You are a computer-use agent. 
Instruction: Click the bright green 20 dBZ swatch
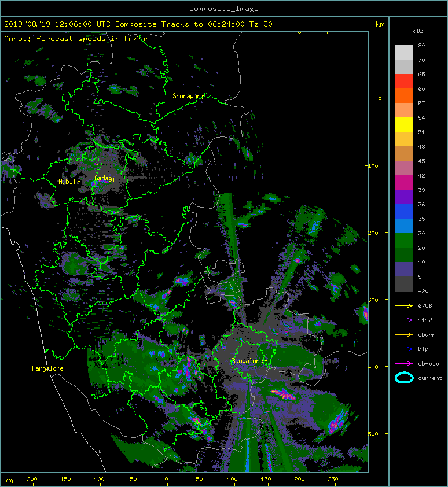404,241
